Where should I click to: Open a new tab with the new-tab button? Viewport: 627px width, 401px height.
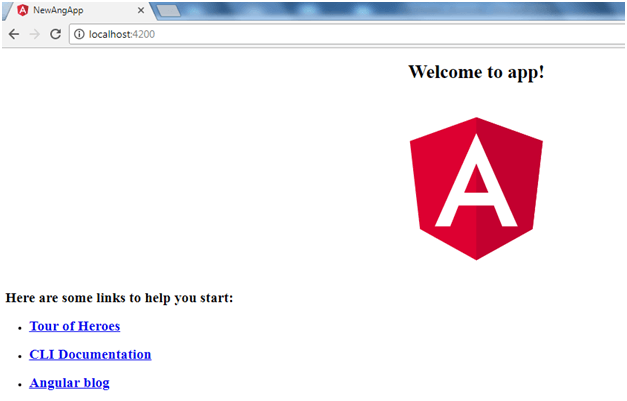(168, 11)
